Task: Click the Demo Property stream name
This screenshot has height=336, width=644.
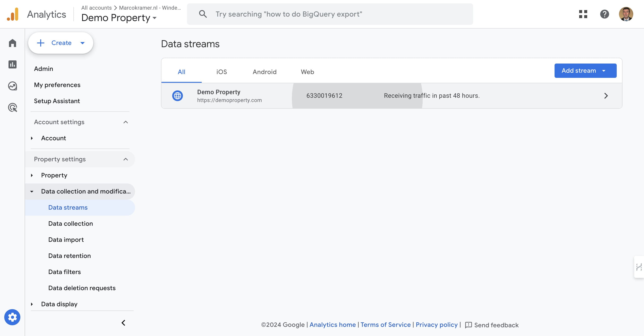Action: [x=219, y=92]
